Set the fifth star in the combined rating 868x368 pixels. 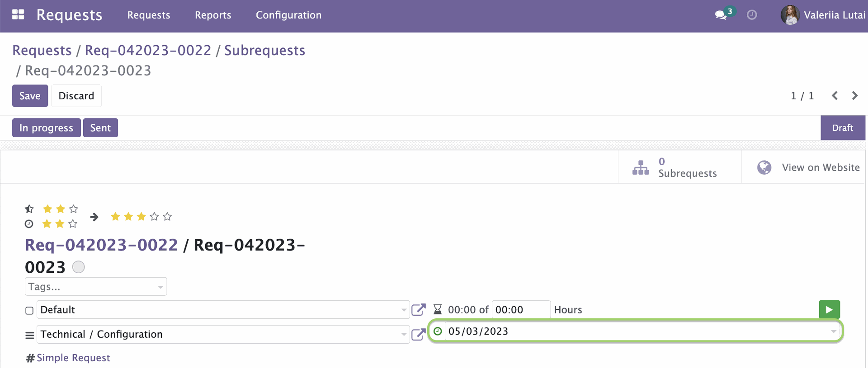(x=167, y=217)
